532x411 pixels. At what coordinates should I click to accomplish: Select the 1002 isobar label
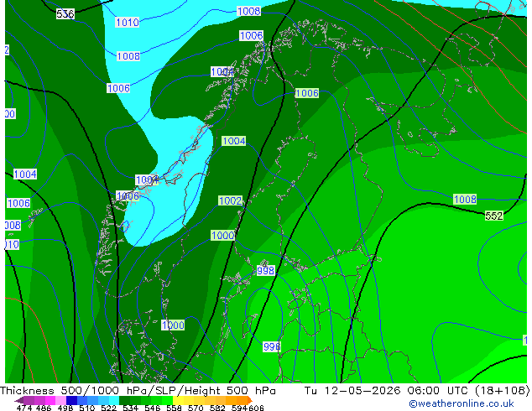tap(231, 200)
